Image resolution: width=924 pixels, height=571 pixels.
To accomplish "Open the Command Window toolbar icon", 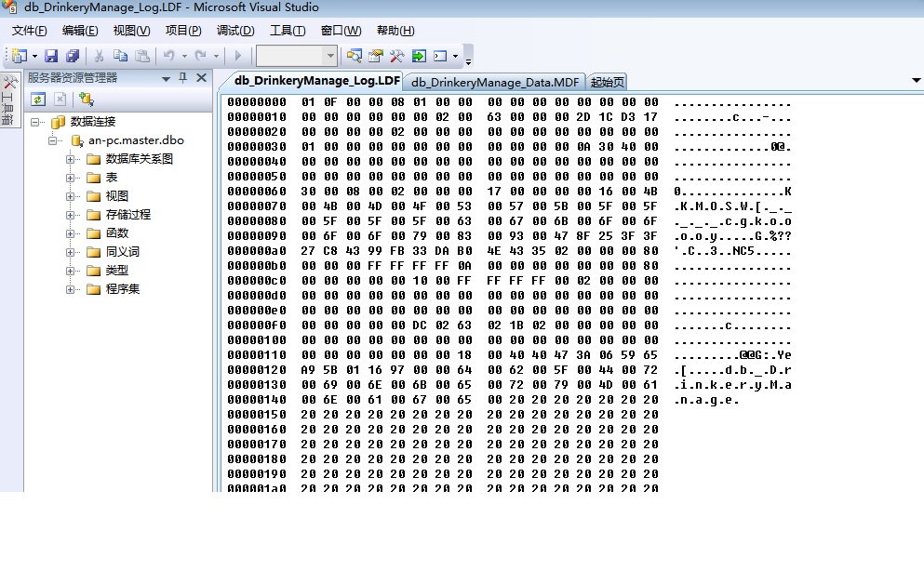I will coord(440,56).
